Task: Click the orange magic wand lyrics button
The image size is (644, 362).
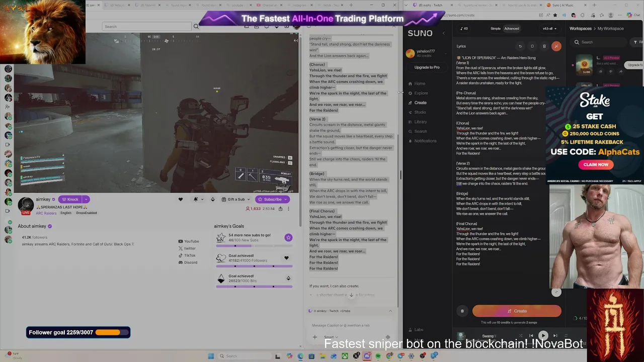Action: point(556,46)
